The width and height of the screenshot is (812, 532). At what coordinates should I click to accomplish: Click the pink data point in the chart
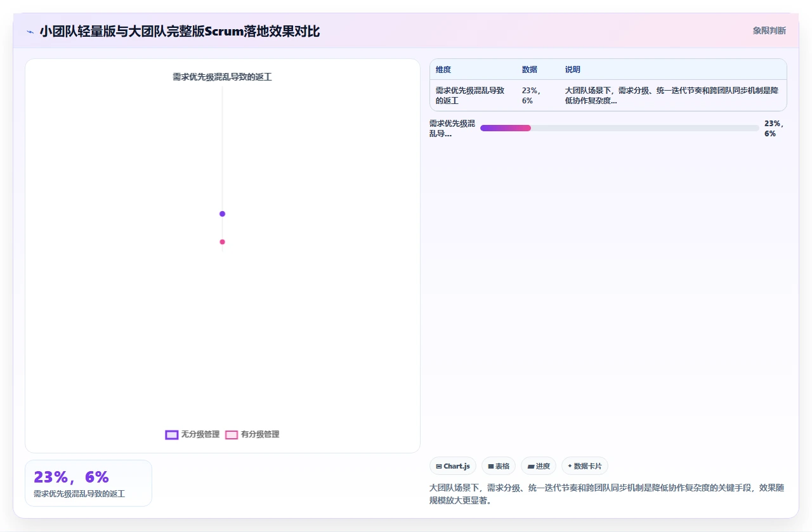[x=222, y=242]
